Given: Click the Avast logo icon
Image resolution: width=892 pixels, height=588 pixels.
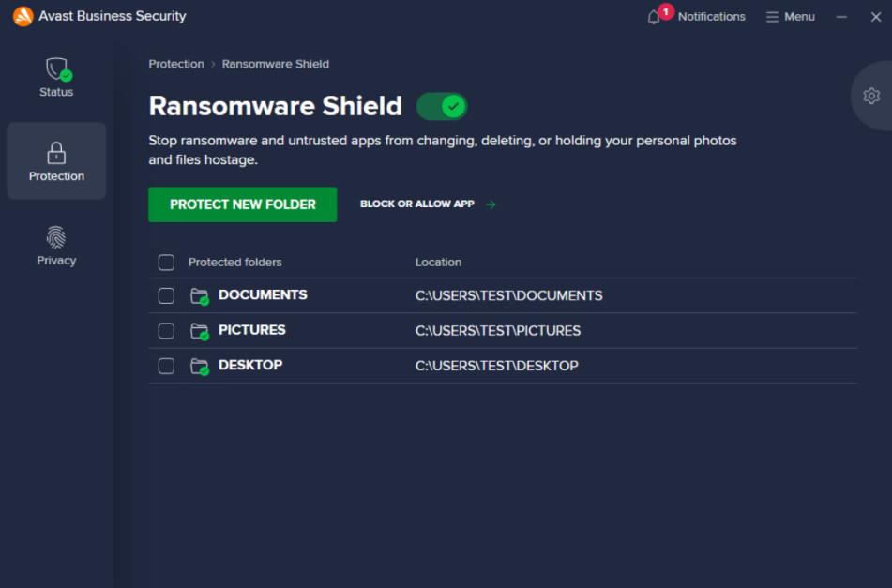Looking at the screenshot, I should [x=23, y=16].
